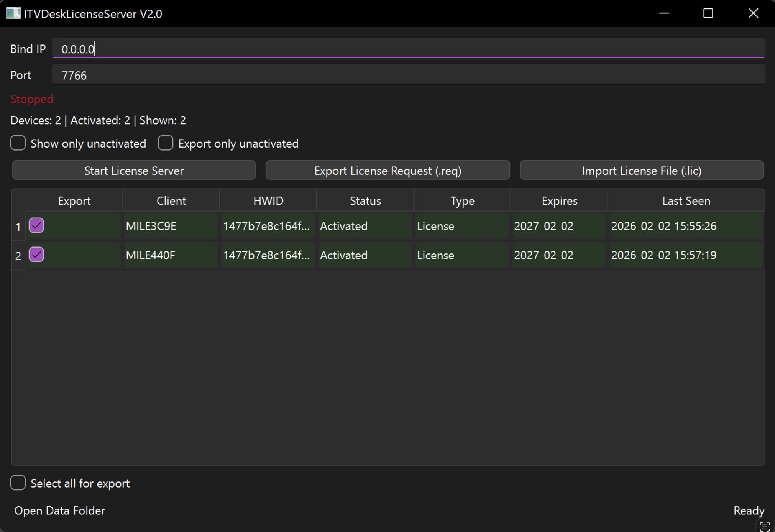This screenshot has height=532, width=775.
Task: Minimize the license server window
Action: 664,13
